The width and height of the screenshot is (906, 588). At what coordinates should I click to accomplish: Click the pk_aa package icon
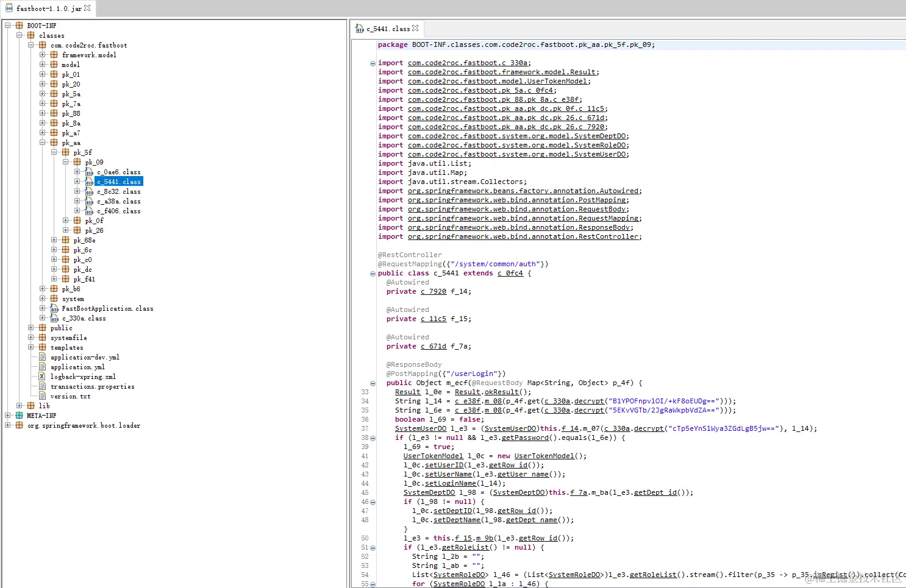[x=54, y=143]
